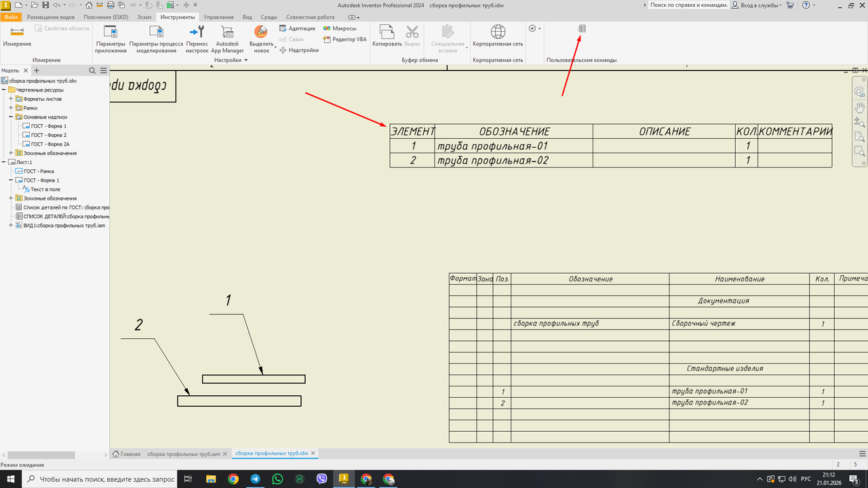
Task: Open Параметры процесса моделирования
Action: click(156, 39)
